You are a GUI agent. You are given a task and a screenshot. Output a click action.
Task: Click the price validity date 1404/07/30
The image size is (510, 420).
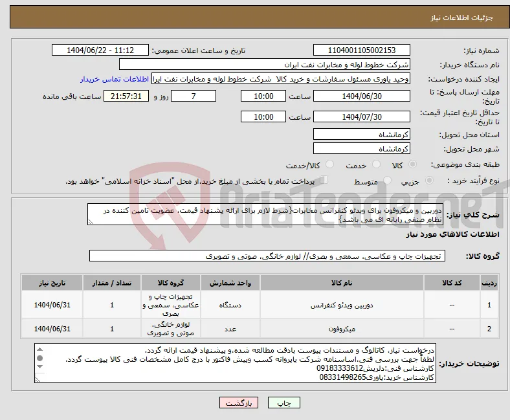pos(361,116)
